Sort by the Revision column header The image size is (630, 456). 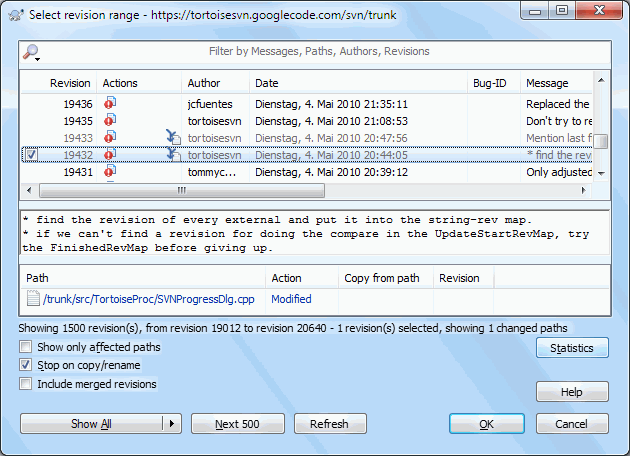(59, 83)
